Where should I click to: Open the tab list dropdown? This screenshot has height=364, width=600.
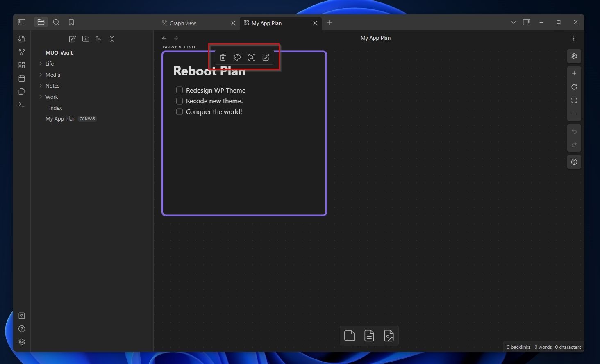[x=513, y=23]
